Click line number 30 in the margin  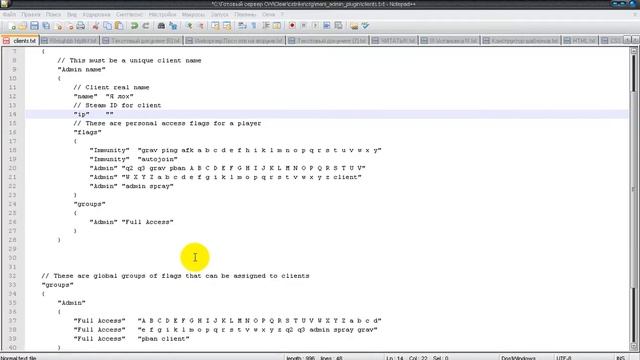click(12, 258)
